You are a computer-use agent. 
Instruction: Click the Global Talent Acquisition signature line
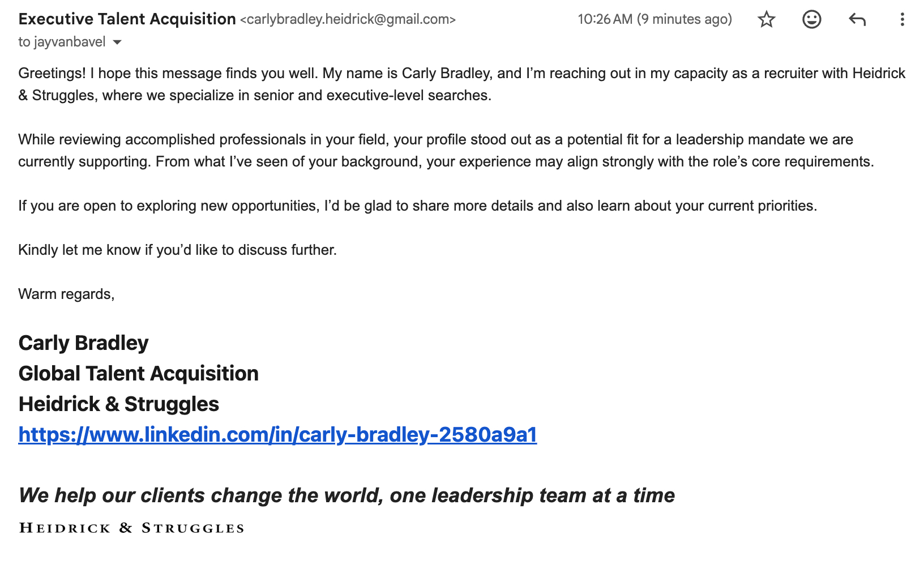138,374
